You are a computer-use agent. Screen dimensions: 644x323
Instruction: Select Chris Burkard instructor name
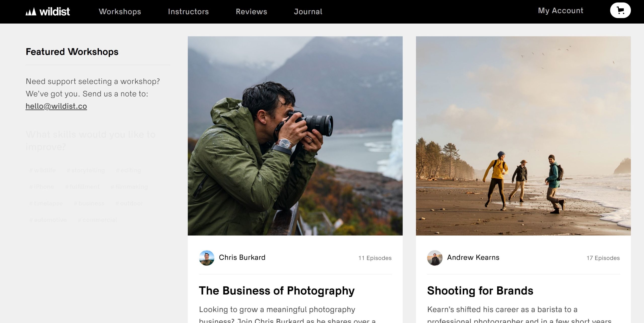[x=242, y=257]
